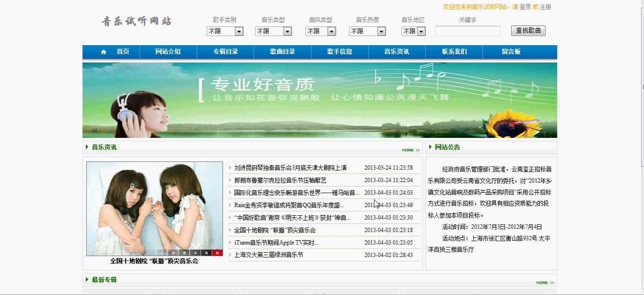The width and height of the screenshot is (644, 295).
Task: Open news list item 全国十地剧院 "联播"顶尖音乐会
Action: [275, 230]
